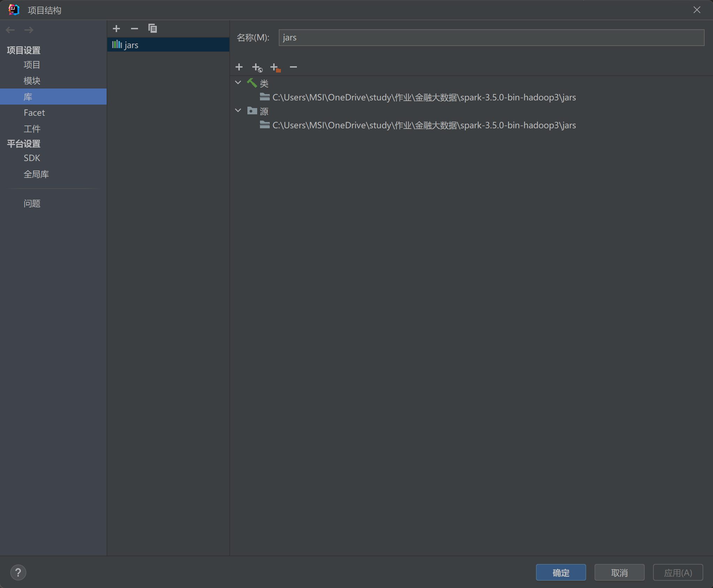Open 库 settings page
713x588 pixels.
[53, 97]
